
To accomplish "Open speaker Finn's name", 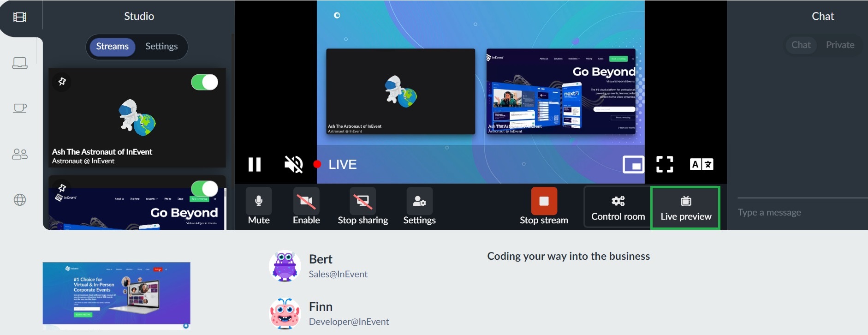I will (321, 307).
